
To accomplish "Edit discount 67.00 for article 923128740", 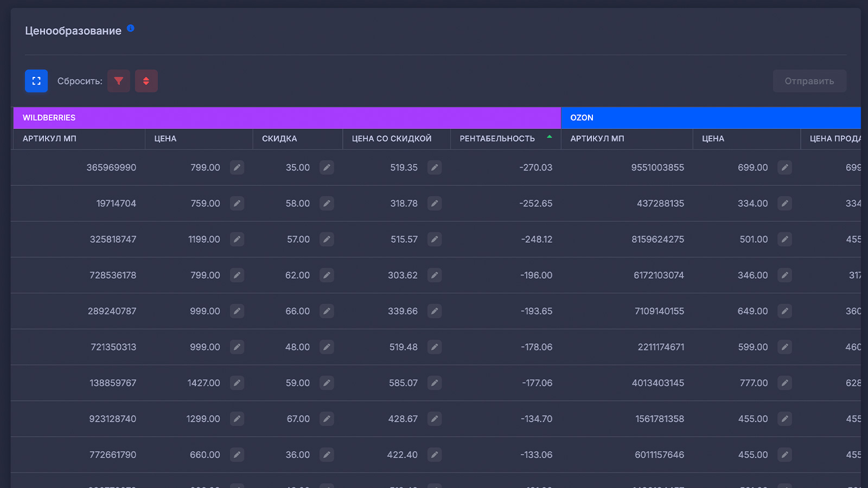I will pos(327,419).
